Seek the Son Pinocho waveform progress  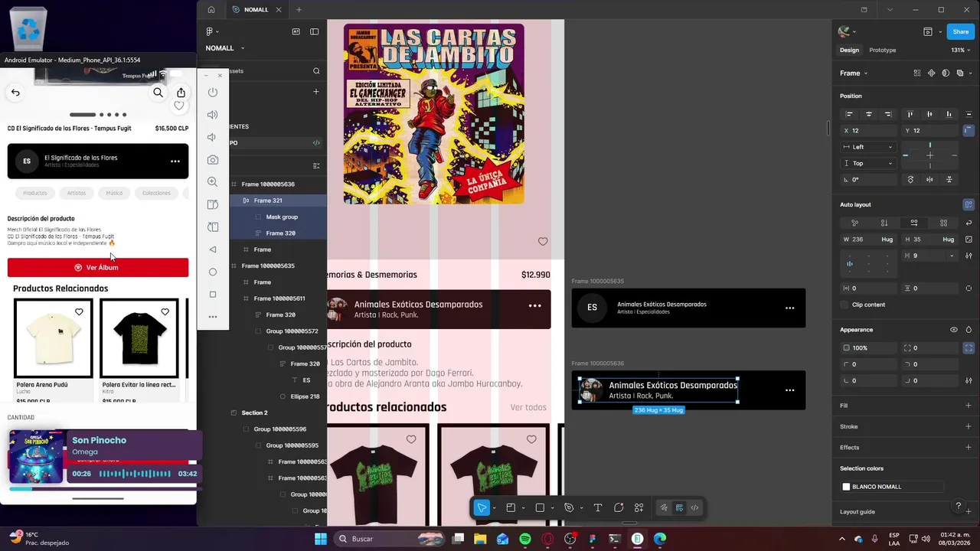pyautogui.click(x=135, y=474)
